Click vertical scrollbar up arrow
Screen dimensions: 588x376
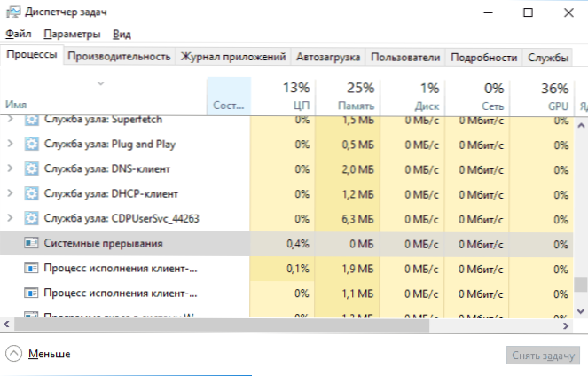581,126
